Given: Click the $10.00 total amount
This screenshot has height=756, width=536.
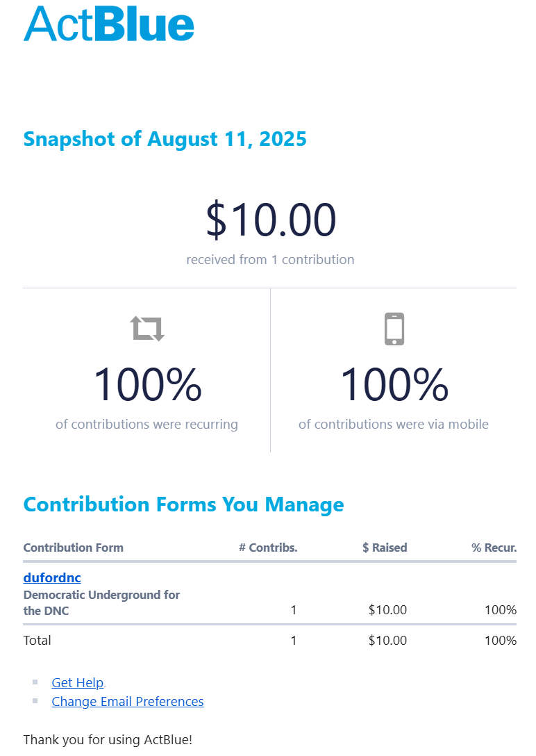Looking at the screenshot, I should (271, 220).
